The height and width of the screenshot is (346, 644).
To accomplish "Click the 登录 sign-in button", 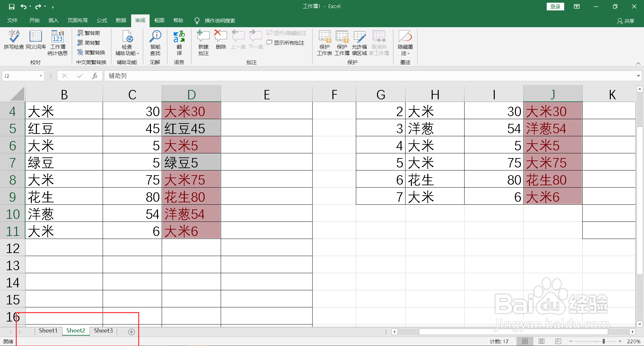I will [x=555, y=6].
